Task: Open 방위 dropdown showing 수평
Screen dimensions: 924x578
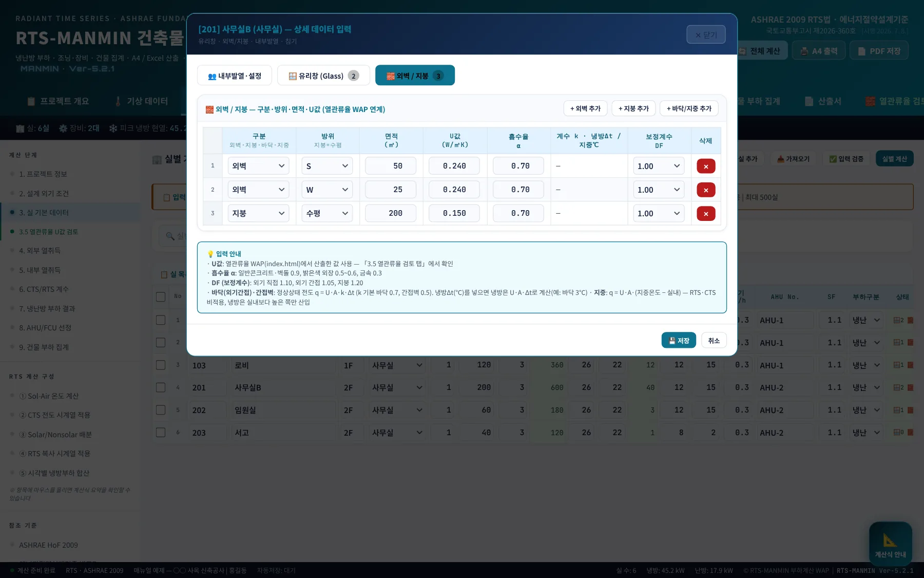Action: 327,213
